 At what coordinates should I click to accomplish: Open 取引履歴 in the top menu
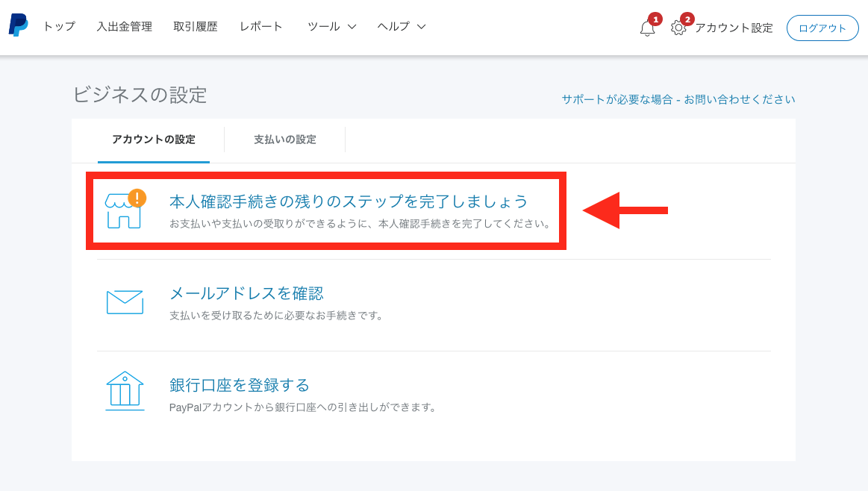pos(196,27)
